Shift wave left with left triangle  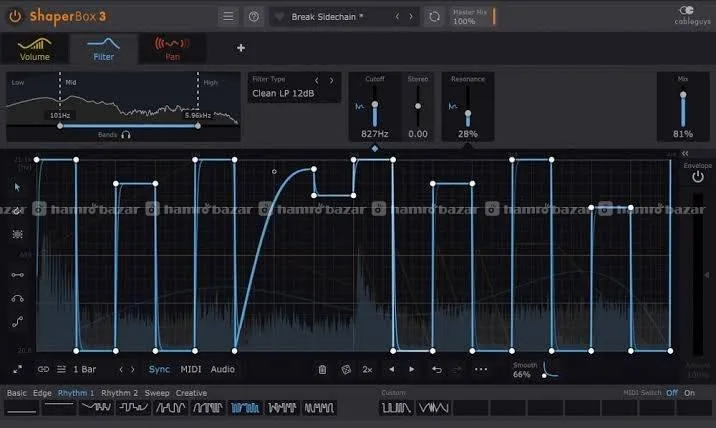tap(391, 369)
